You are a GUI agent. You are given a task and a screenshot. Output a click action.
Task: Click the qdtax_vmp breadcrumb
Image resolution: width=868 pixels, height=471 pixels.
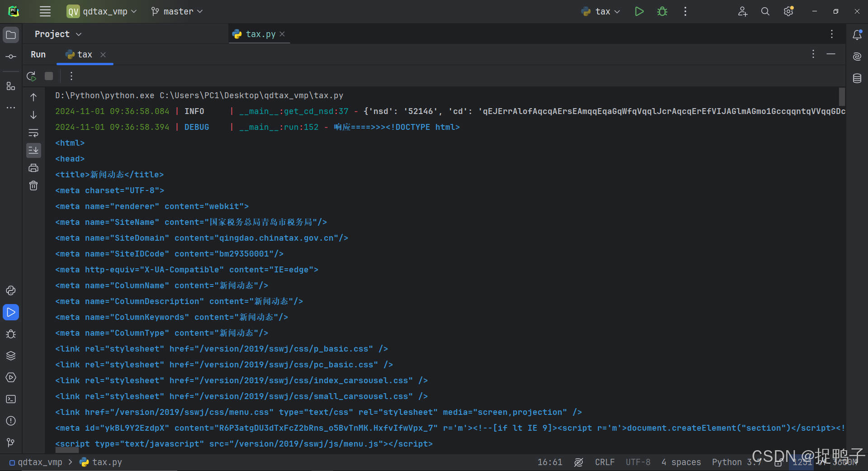click(x=36, y=462)
